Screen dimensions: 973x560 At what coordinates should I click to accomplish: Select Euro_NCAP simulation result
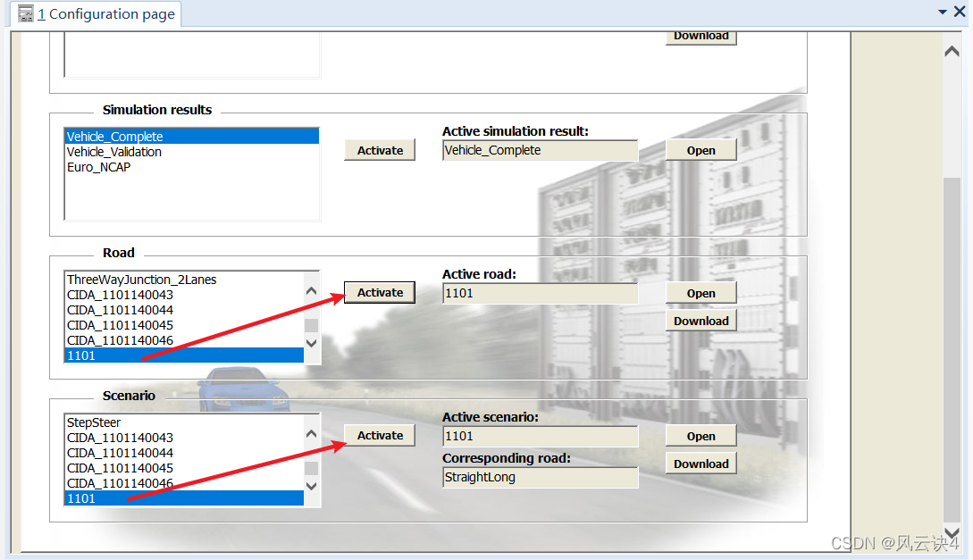(x=99, y=167)
